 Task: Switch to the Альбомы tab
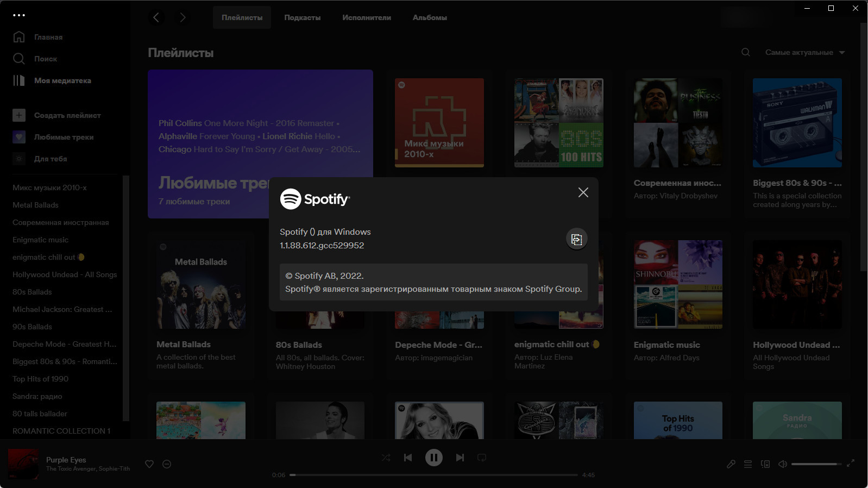pyautogui.click(x=430, y=17)
